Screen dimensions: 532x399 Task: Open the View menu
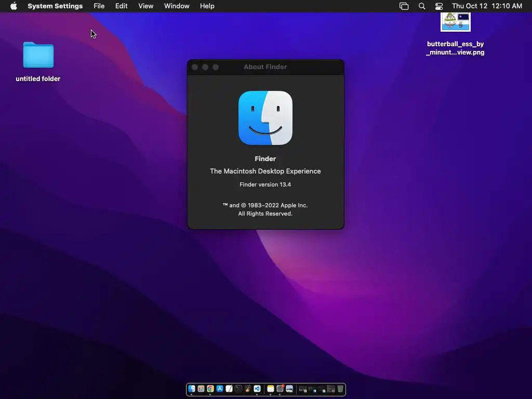[x=145, y=6]
